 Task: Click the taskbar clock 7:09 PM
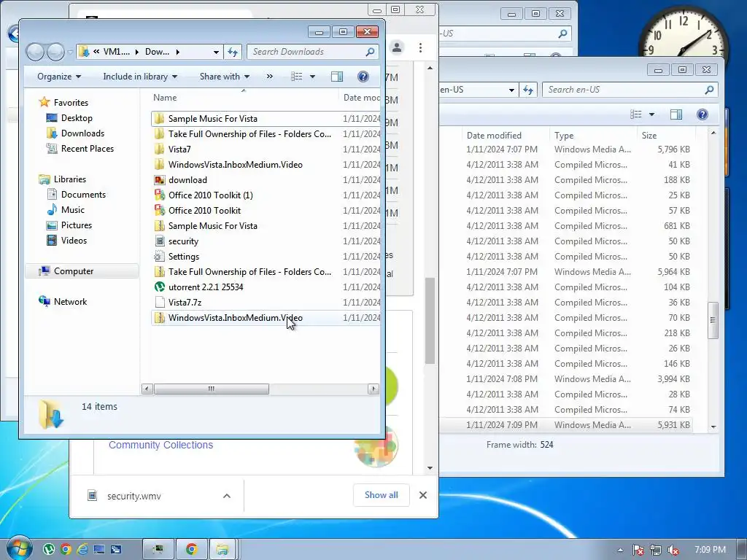(710, 550)
